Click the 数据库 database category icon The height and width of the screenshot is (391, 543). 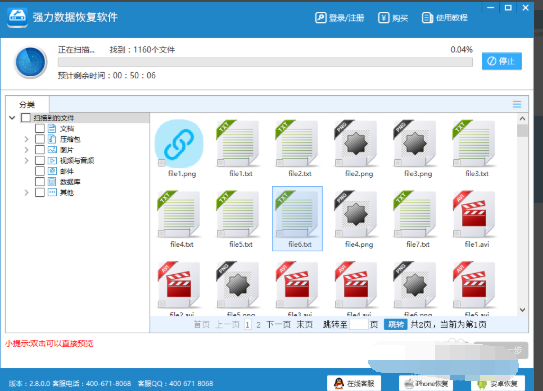[x=52, y=182]
